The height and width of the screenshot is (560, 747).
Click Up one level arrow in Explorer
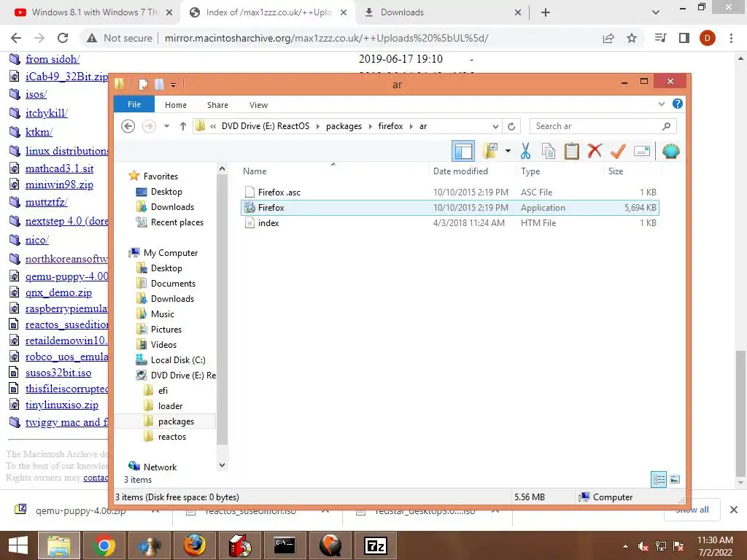coord(183,126)
